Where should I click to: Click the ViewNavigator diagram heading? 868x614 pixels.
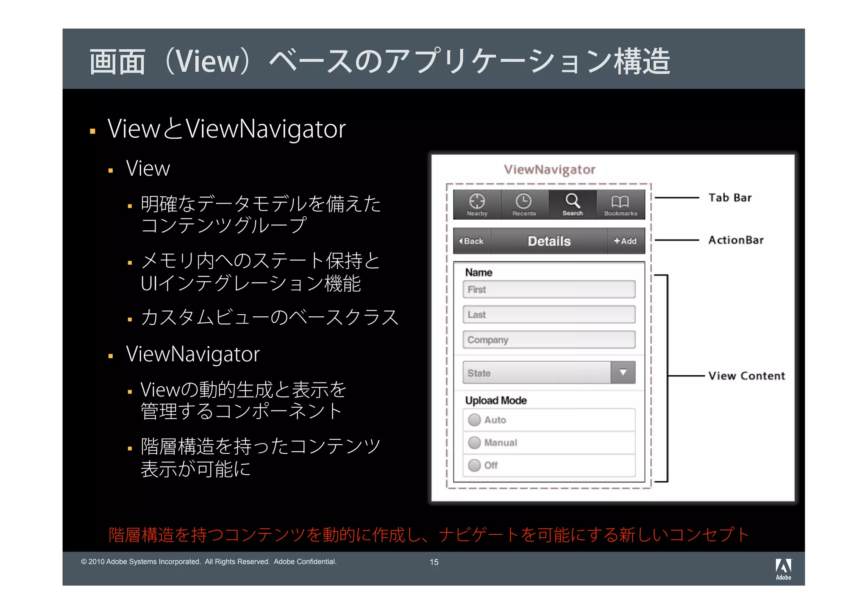pyautogui.click(x=550, y=170)
